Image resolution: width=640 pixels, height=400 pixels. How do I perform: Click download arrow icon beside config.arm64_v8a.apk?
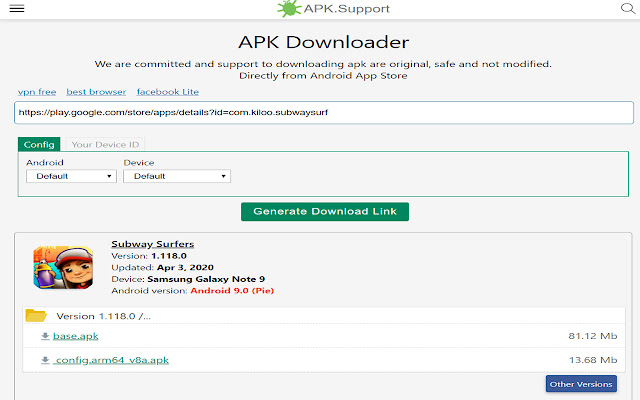click(x=45, y=360)
